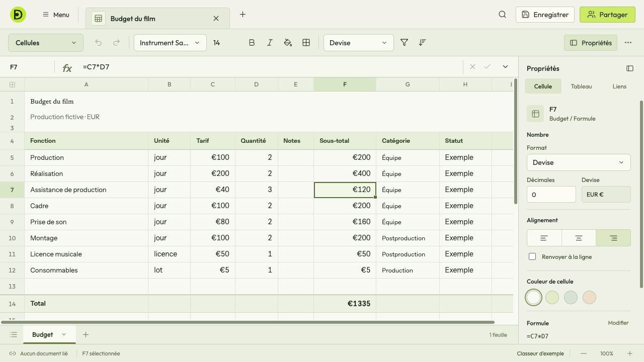Enable the Renvoyer à la ligne checkbox

click(x=532, y=256)
